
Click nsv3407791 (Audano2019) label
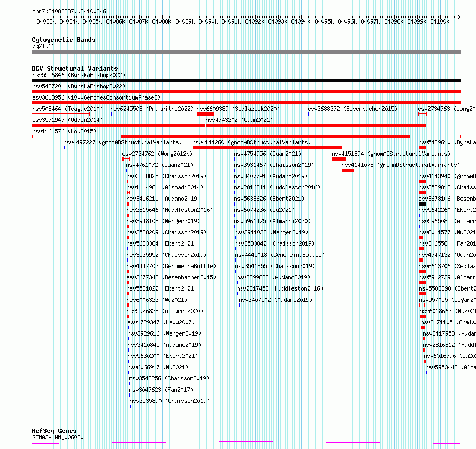pyautogui.click(x=271, y=176)
